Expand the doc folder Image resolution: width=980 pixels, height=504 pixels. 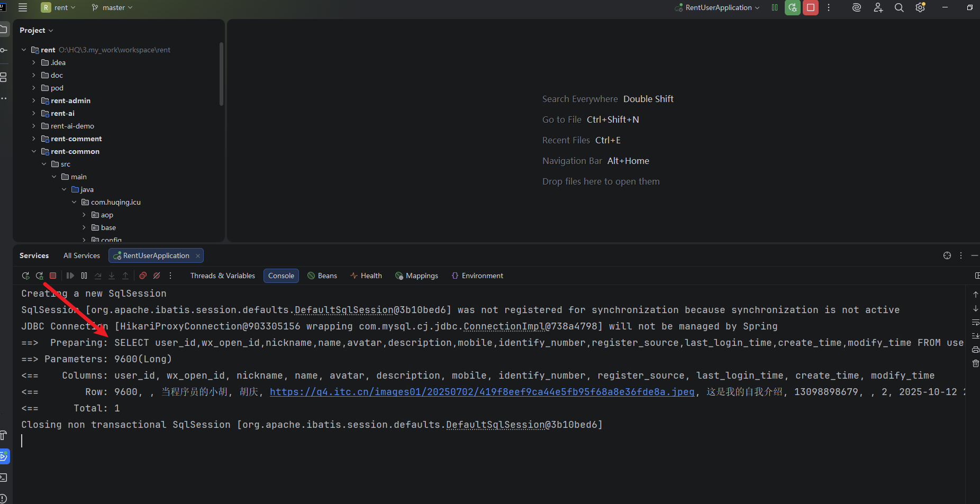[34, 75]
